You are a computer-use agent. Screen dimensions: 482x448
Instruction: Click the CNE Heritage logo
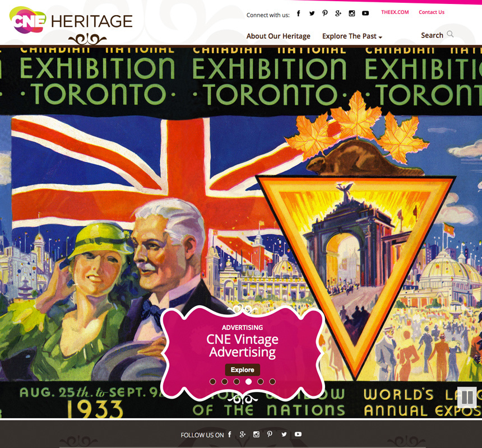pyautogui.click(x=71, y=21)
